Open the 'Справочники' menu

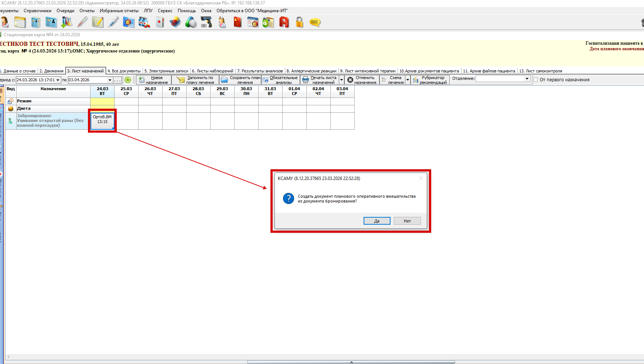coord(37,11)
